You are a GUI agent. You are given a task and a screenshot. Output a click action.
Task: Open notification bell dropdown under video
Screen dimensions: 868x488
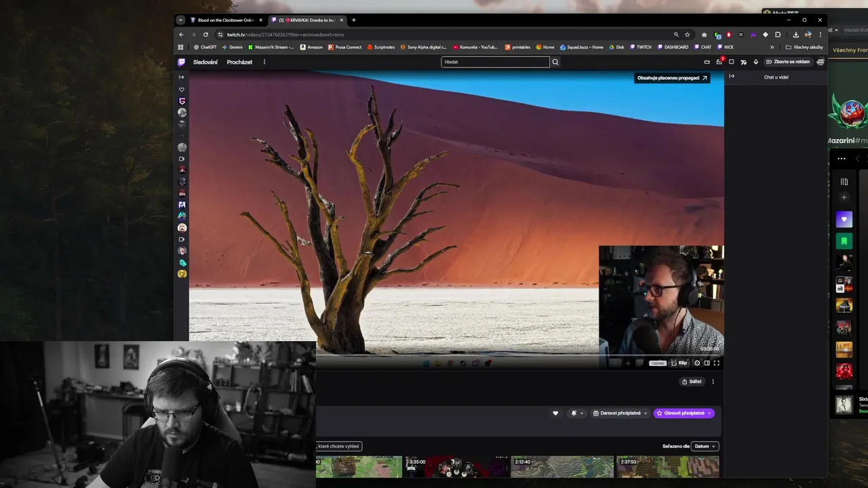tap(577, 413)
